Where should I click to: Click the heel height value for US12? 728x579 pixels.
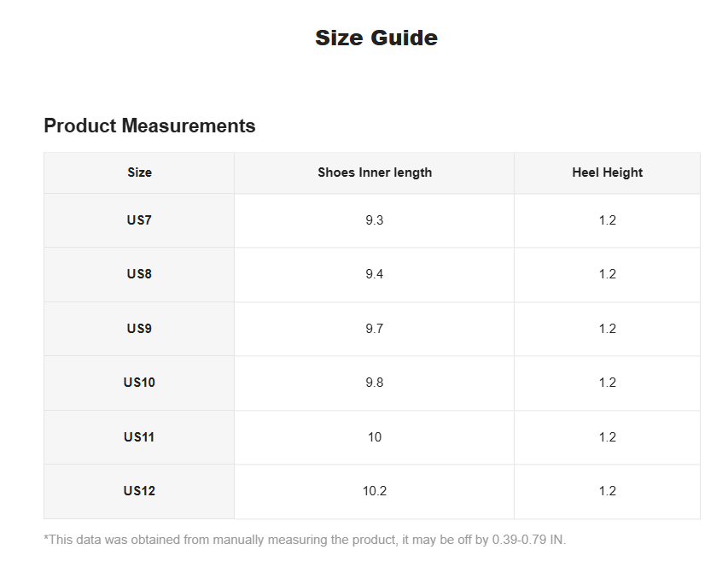(x=608, y=491)
